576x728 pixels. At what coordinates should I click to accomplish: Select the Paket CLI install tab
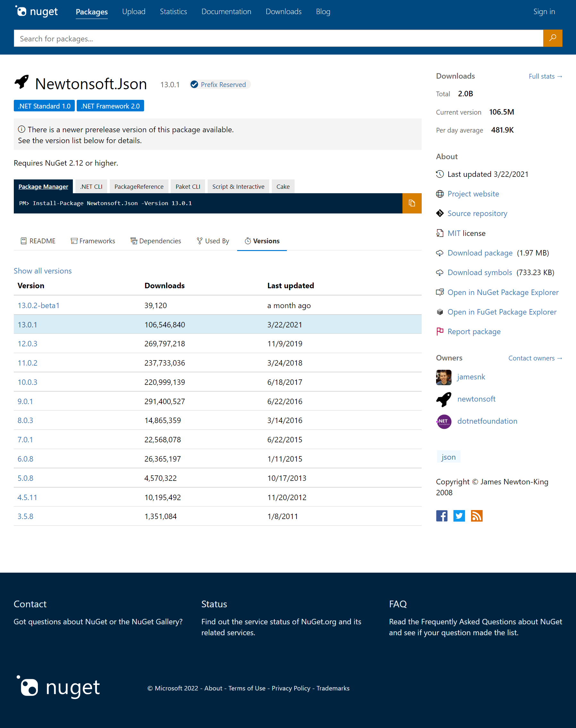[188, 186]
